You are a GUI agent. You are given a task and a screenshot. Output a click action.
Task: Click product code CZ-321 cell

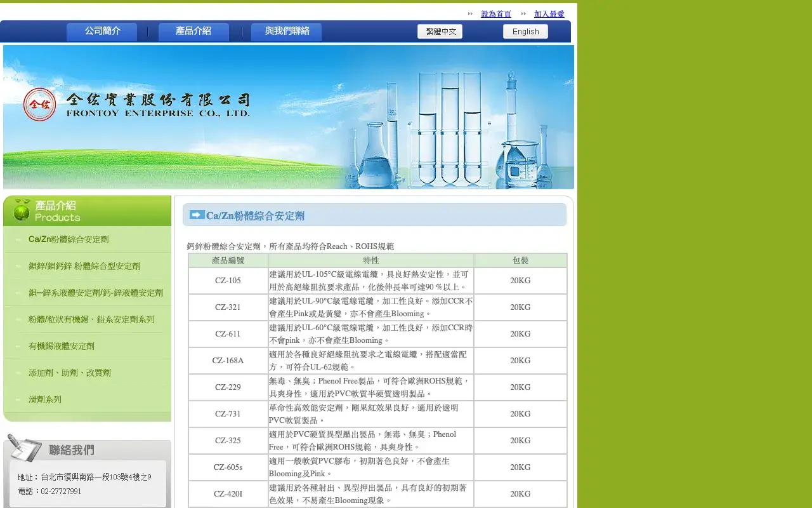point(228,307)
